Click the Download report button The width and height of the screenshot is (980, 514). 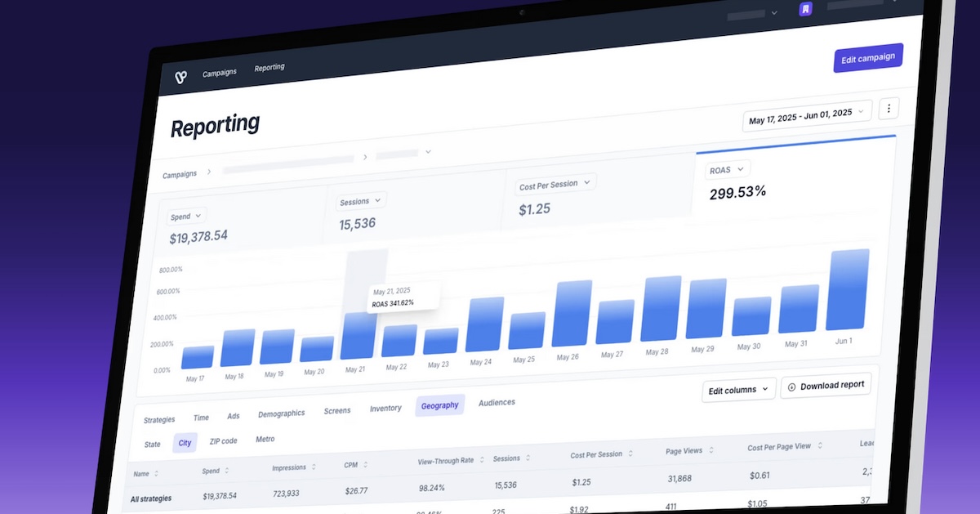(826, 385)
